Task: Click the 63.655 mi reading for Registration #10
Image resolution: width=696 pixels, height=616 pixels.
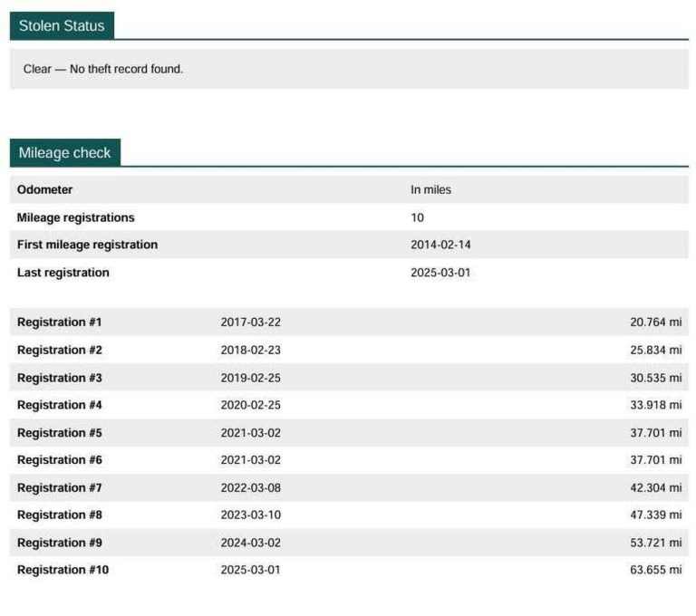Action: click(x=655, y=570)
